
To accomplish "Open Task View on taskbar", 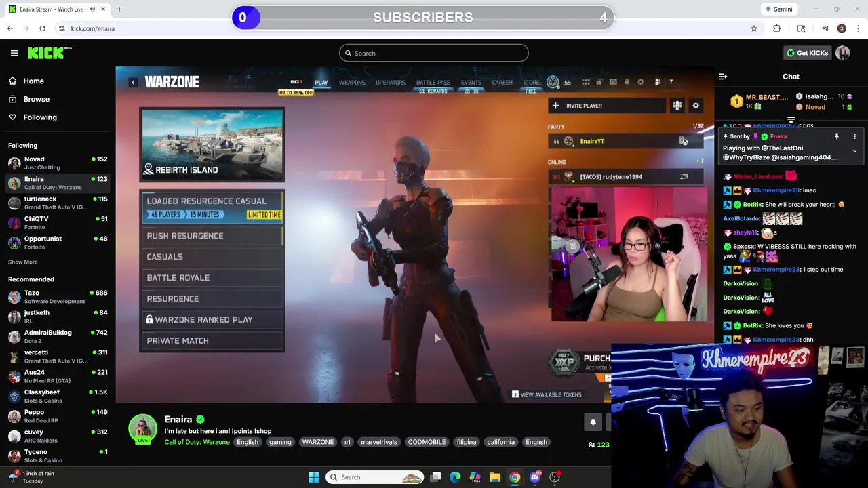I will click(x=436, y=477).
